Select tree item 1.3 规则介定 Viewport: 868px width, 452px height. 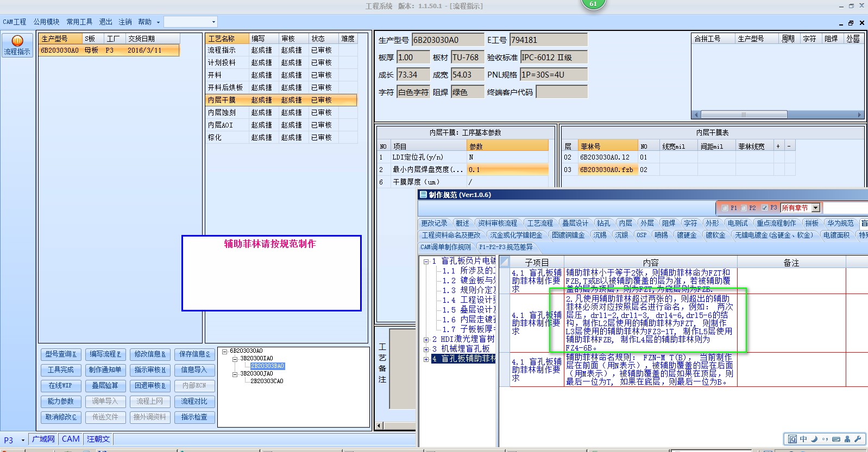tap(468, 290)
